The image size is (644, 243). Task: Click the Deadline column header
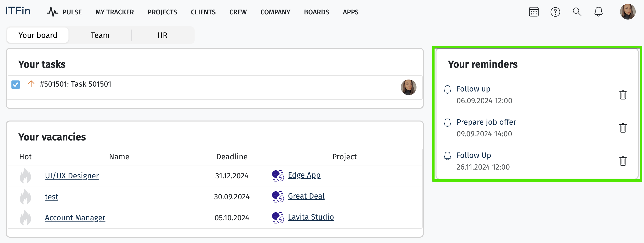point(232,157)
